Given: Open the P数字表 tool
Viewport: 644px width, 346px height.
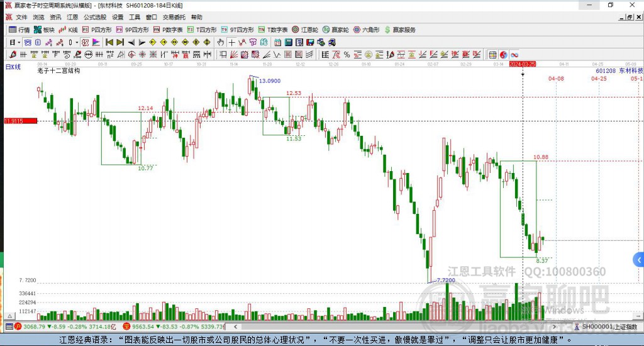Looking at the screenshot, I should click(x=168, y=30).
